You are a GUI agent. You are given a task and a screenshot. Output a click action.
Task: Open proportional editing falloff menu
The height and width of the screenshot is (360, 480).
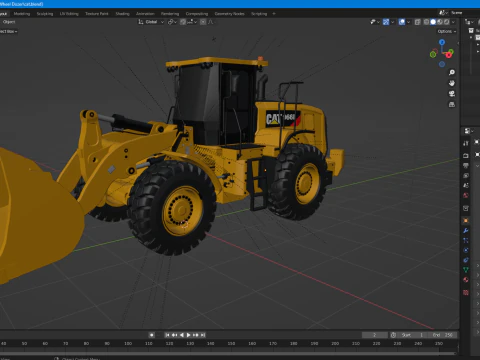[211, 22]
